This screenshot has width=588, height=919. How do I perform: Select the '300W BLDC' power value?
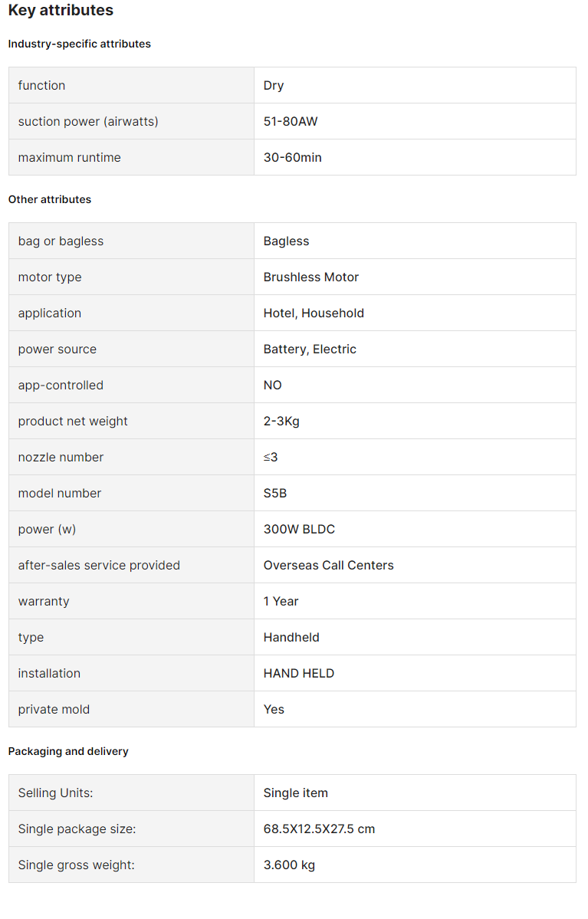299,529
